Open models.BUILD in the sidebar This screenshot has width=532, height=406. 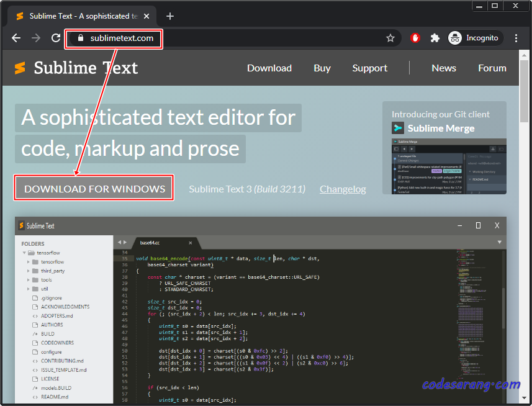tap(56, 387)
